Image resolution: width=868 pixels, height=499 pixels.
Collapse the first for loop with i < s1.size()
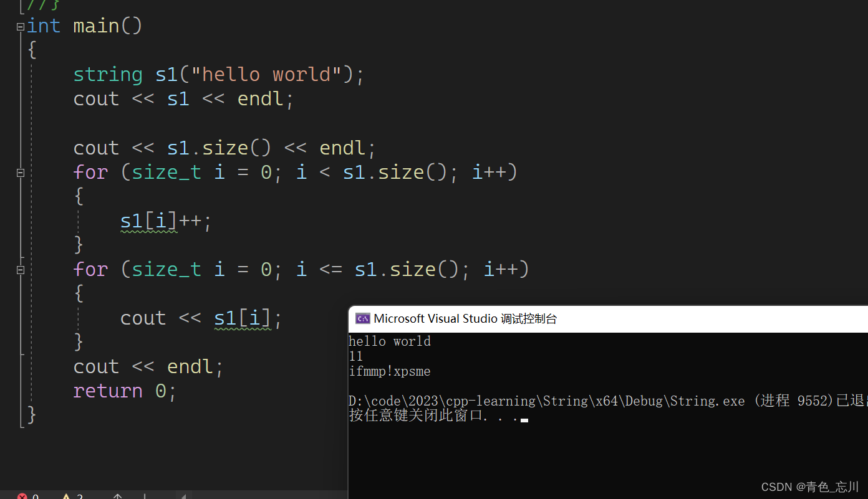coord(21,173)
